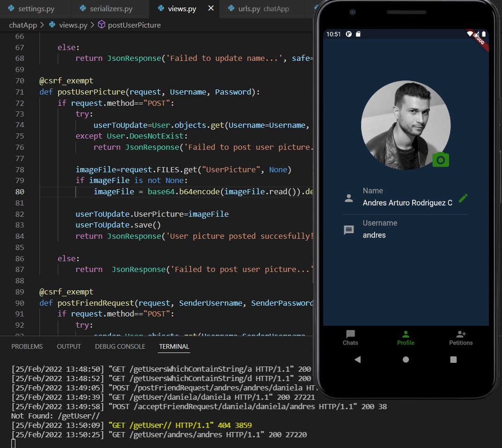Click the views.py breadcrumb item
502x448 pixels.
pyautogui.click(x=73, y=25)
